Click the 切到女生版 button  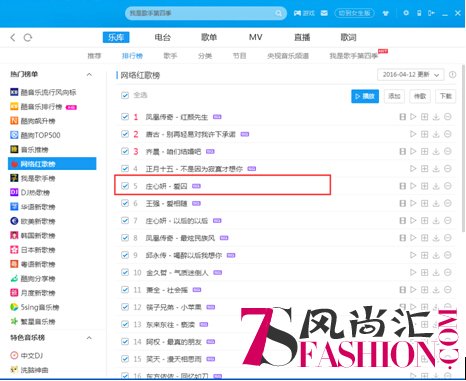354,13
